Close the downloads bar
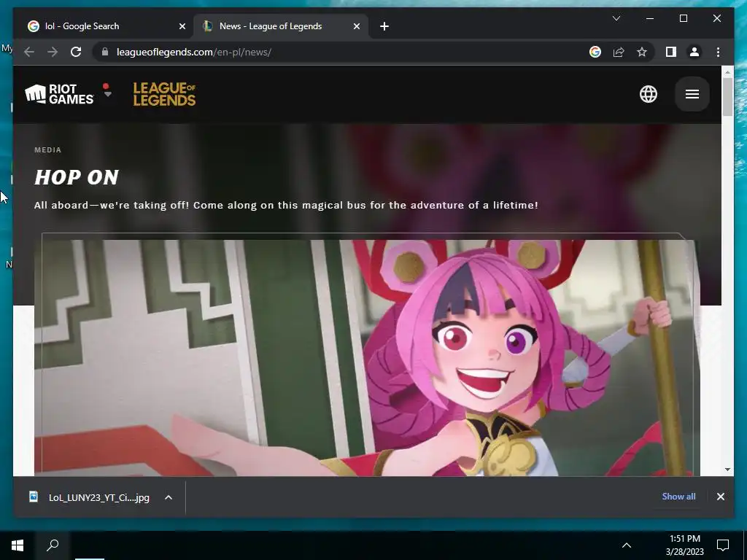747x560 pixels. [x=720, y=496]
